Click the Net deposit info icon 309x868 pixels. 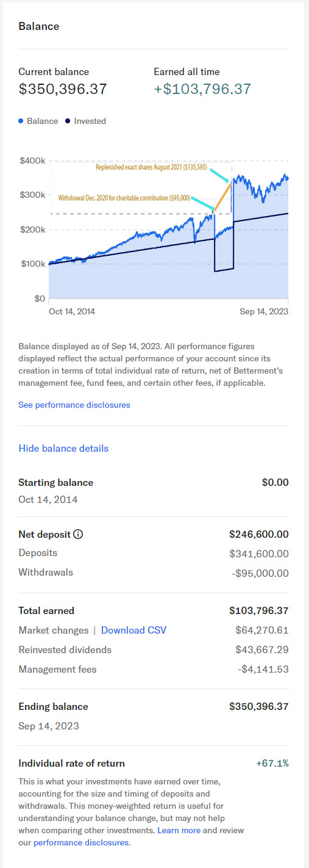(78, 534)
